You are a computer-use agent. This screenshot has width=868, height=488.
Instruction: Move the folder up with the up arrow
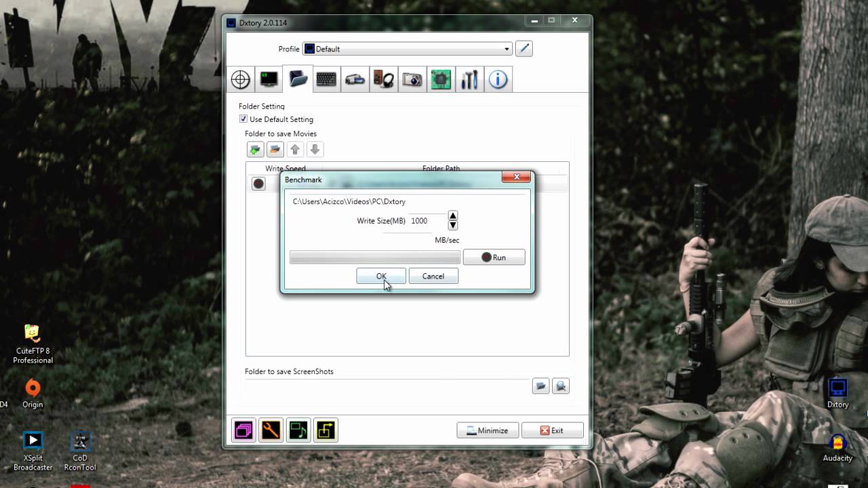(295, 149)
